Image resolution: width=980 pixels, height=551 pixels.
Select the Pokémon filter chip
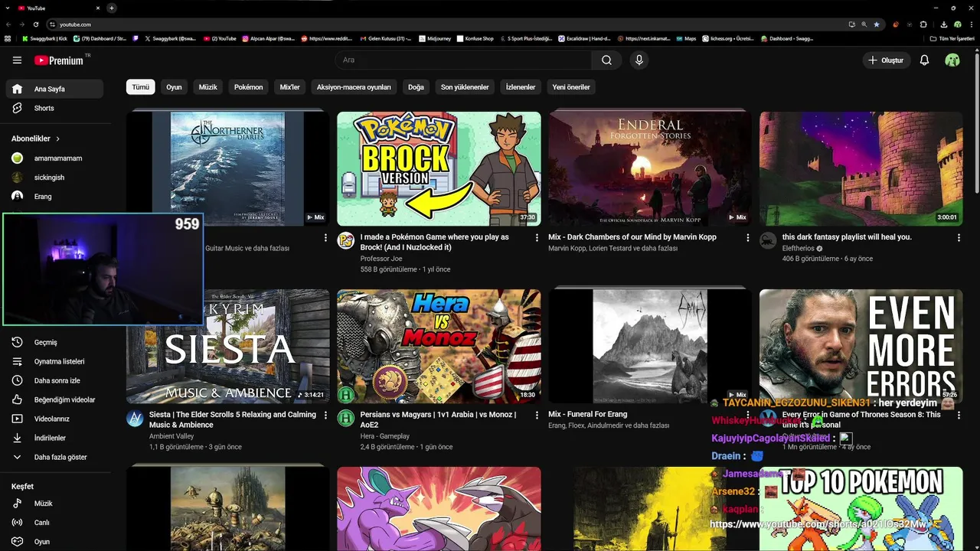(x=249, y=87)
